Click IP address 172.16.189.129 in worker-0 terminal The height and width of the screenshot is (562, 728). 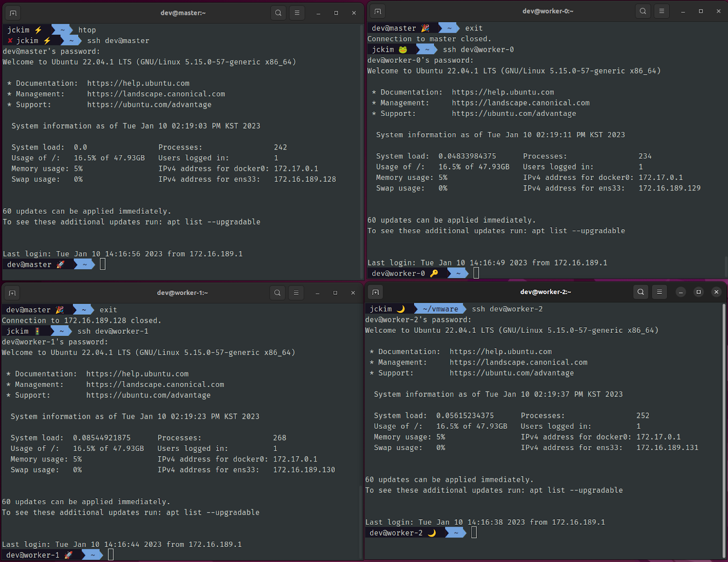coord(669,188)
